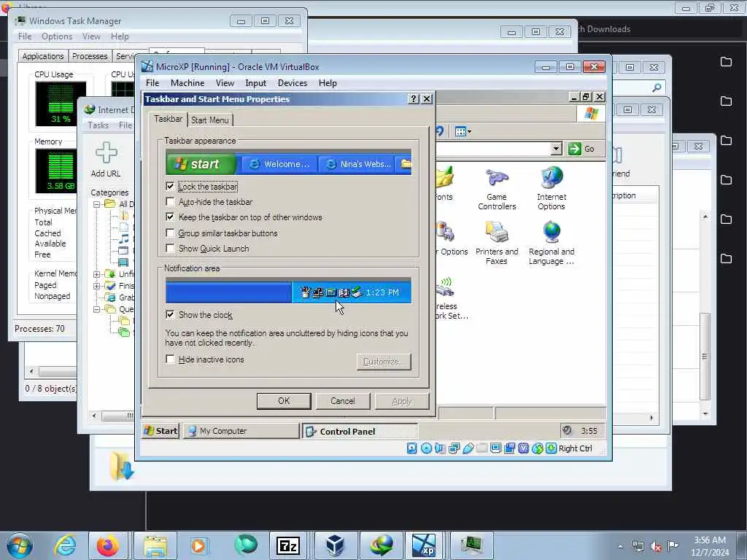
Task: Open the Devices menu in VirtualBox
Action: (293, 83)
